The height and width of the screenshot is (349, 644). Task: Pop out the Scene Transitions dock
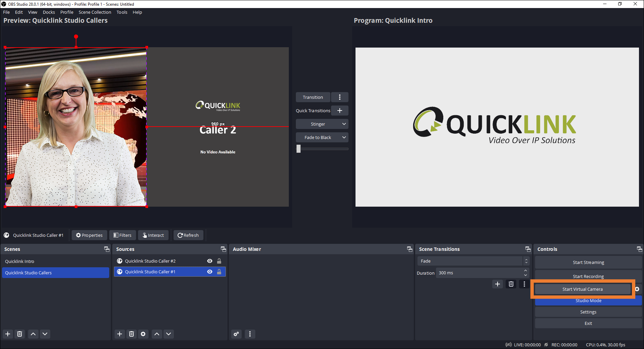pyautogui.click(x=528, y=249)
